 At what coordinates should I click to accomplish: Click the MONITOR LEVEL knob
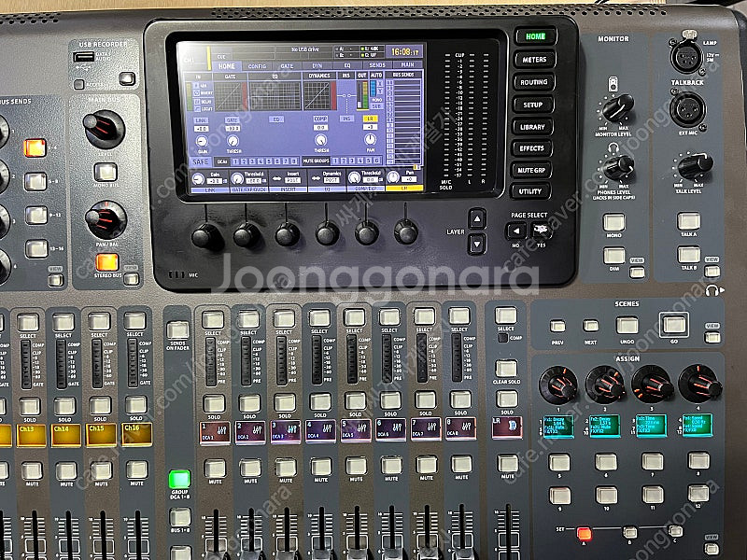pos(617,107)
